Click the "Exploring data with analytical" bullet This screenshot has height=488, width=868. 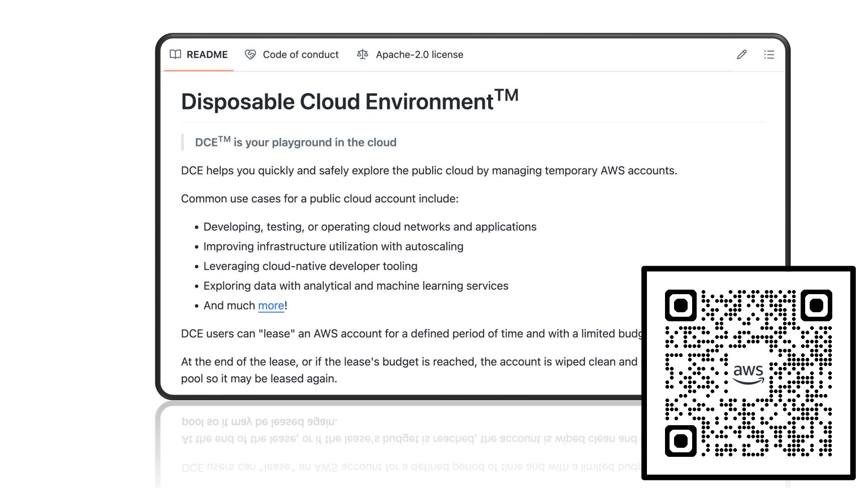coord(355,286)
